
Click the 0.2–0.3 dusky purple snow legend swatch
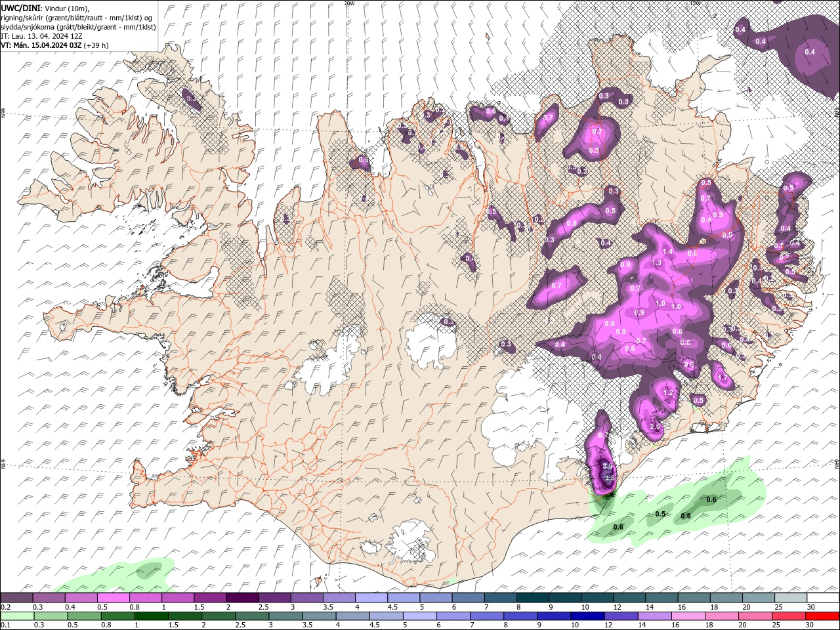tap(17, 598)
